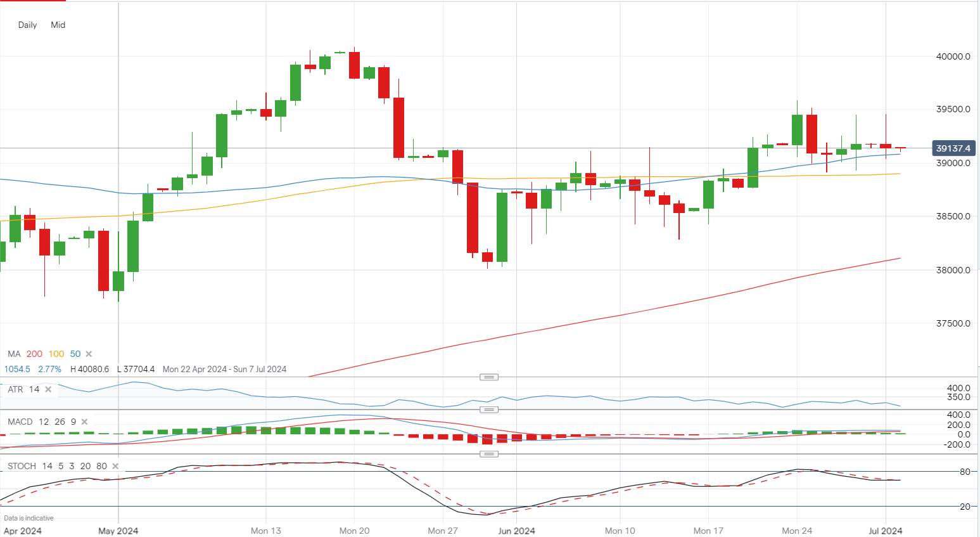Grab the divider handle above MACD panel
This screenshot has height=537, width=980.
coord(488,410)
